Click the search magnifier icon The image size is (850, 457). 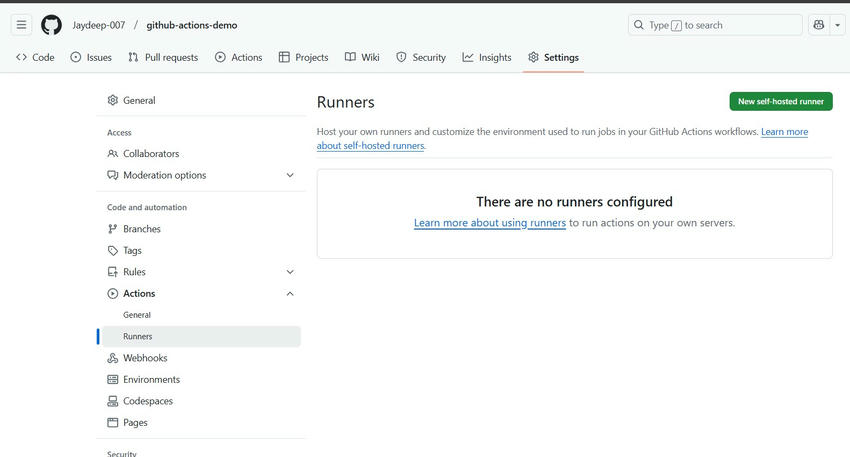(x=639, y=25)
